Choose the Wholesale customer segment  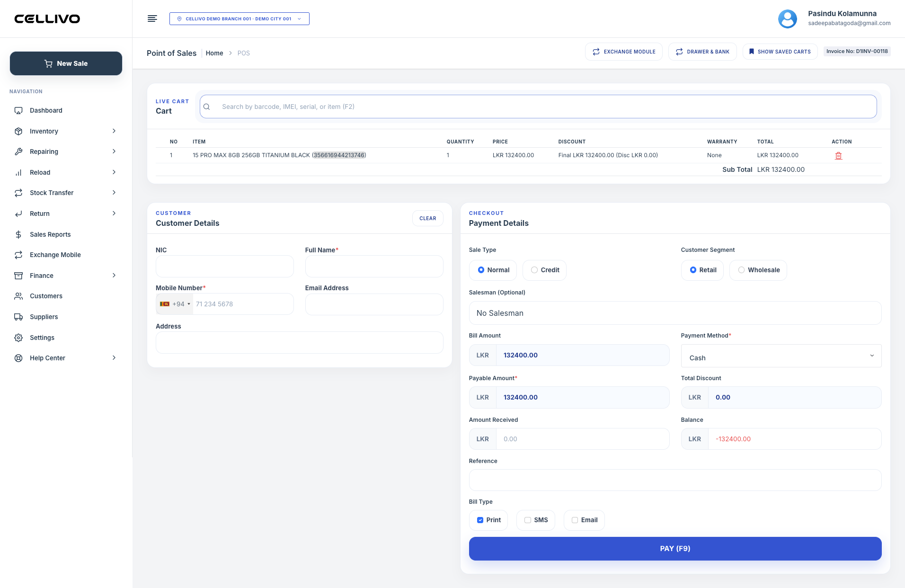pos(758,270)
